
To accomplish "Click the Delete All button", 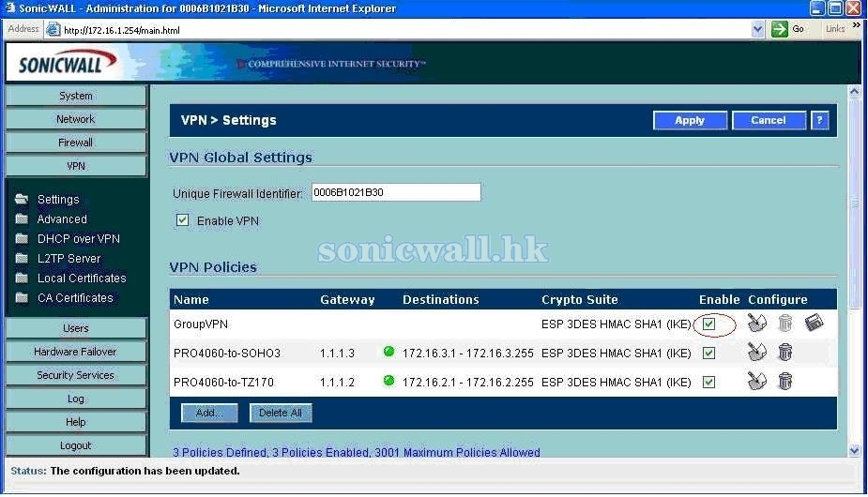I will (281, 413).
